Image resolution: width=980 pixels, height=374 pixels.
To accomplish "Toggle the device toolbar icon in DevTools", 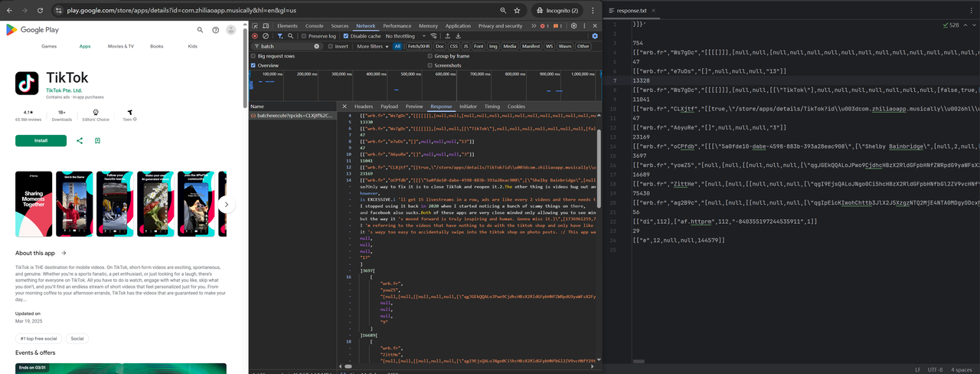I will click(266, 26).
